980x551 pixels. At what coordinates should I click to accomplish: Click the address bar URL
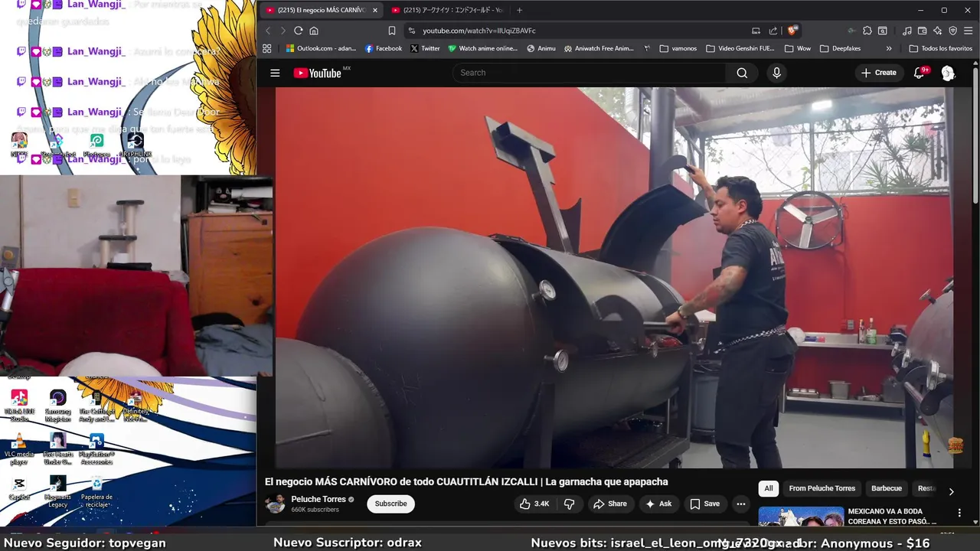click(x=479, y=31)
